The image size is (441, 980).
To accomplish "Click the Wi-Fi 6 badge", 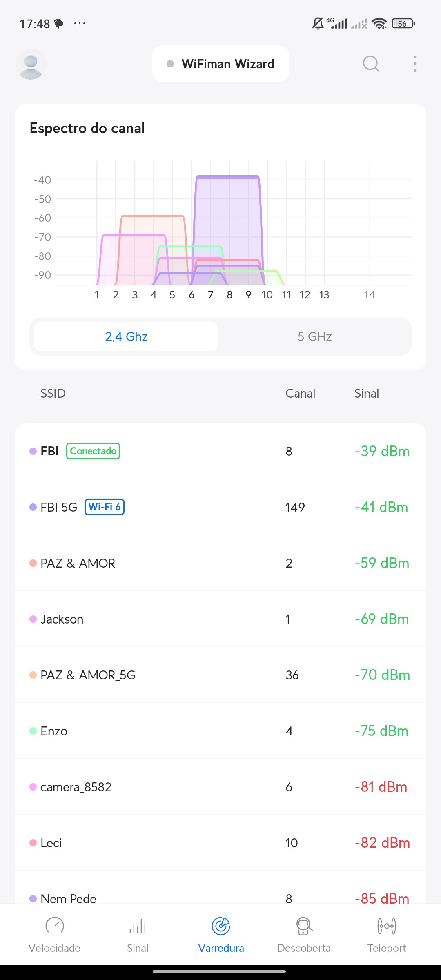I will 105,507.
